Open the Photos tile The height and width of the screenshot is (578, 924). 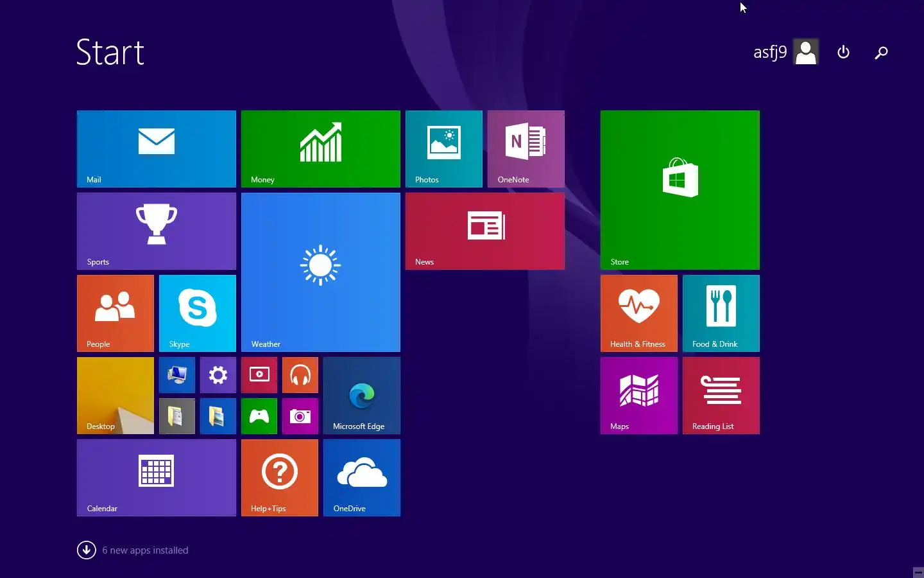coord(444,149)
